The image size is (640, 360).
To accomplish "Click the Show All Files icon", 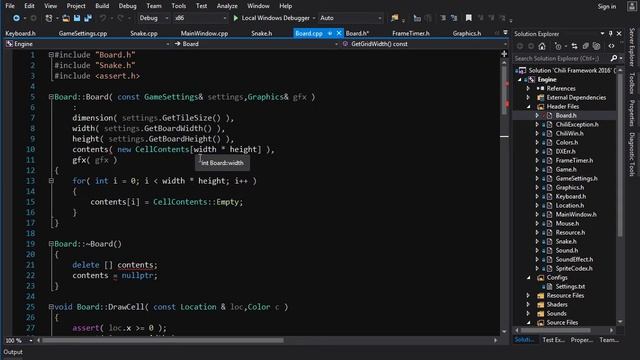I will pyautogui.click(x=596, y=46).
